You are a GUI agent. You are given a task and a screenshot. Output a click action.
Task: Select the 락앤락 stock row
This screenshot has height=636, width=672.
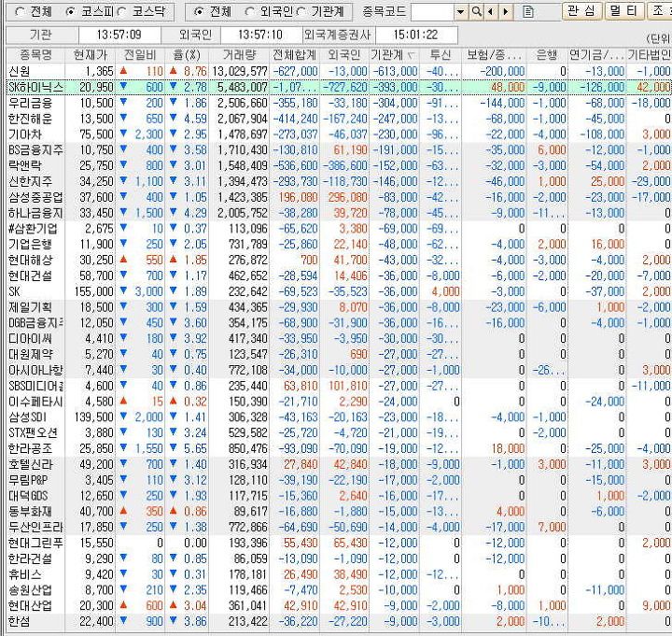(339, 165)
